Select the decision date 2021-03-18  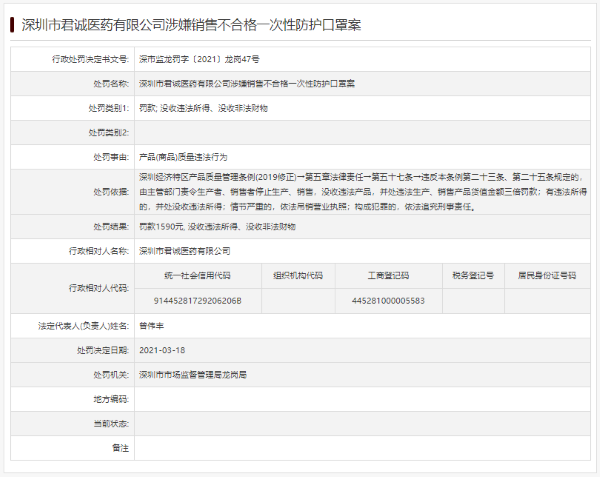point(162,350)
